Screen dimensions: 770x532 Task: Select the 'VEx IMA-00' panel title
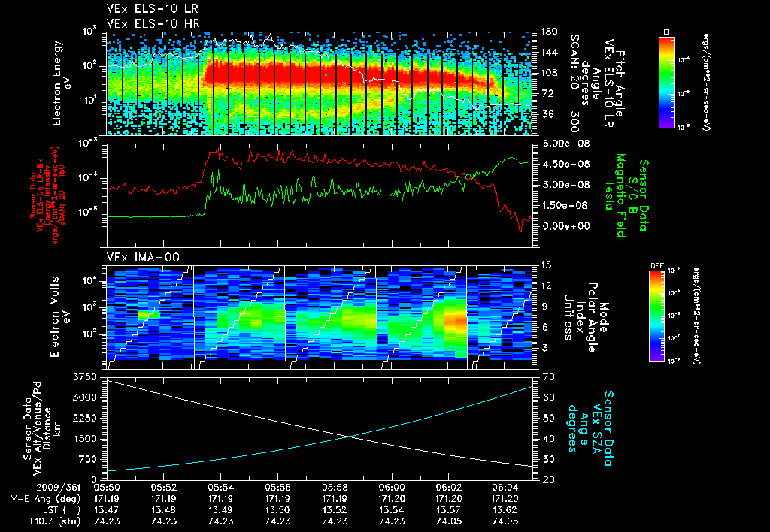click(143, 257)
